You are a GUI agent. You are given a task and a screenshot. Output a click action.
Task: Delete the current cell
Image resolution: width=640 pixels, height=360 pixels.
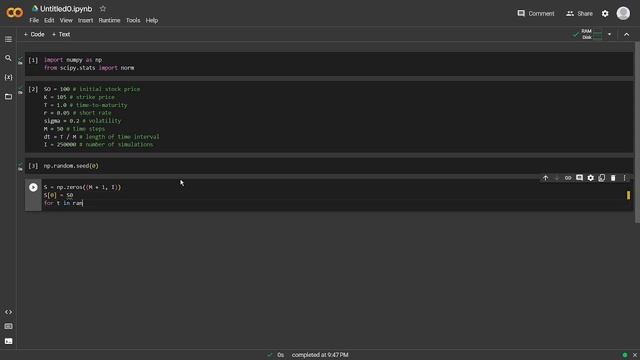613,178
